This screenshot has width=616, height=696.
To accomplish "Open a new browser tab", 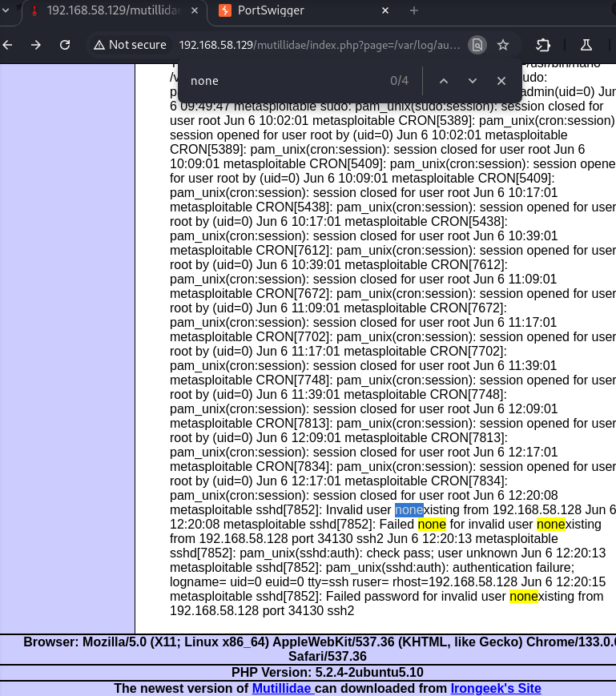I will click(x=414, y=10).
